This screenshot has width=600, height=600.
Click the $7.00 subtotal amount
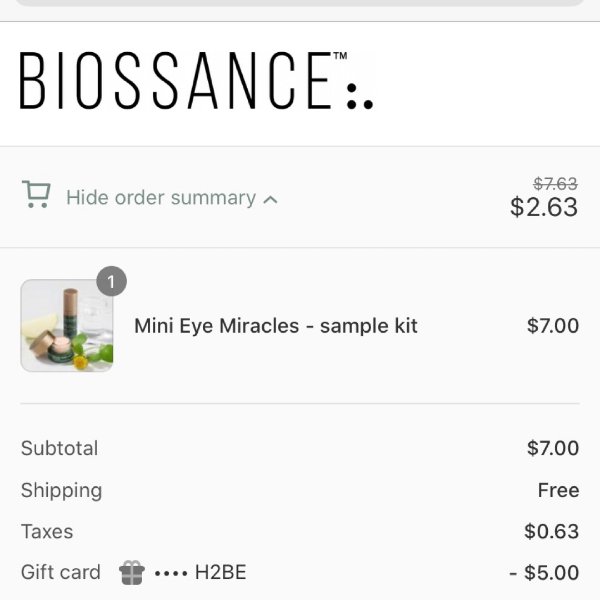(x=553, y=448)
